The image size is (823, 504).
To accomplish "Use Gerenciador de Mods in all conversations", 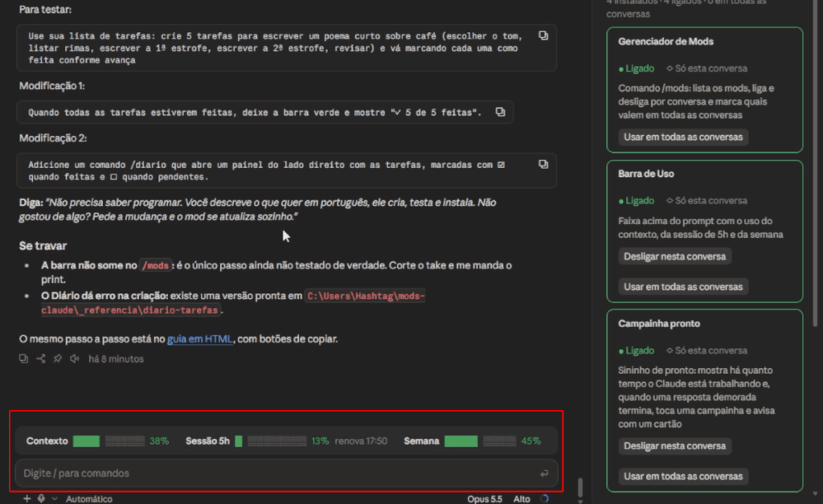I will click(683, 137).
